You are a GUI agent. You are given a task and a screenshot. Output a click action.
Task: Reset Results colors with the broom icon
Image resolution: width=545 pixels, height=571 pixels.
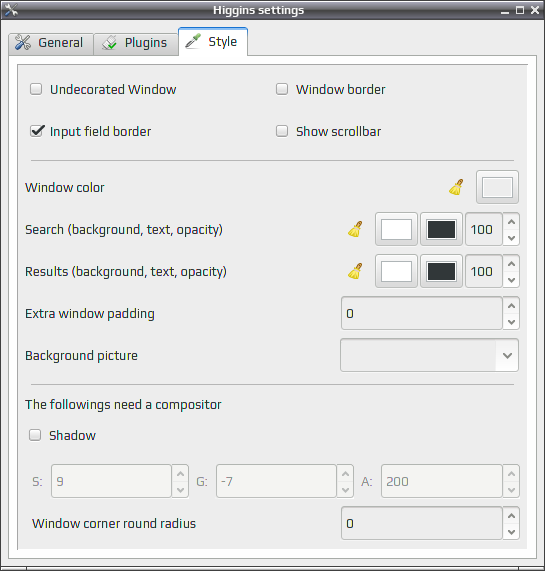click(355, 271)
